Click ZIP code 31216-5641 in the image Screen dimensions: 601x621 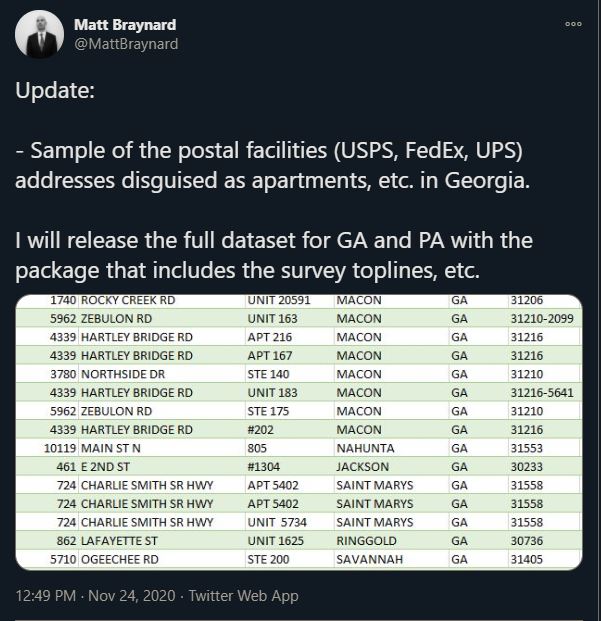[x=542, y=392]
